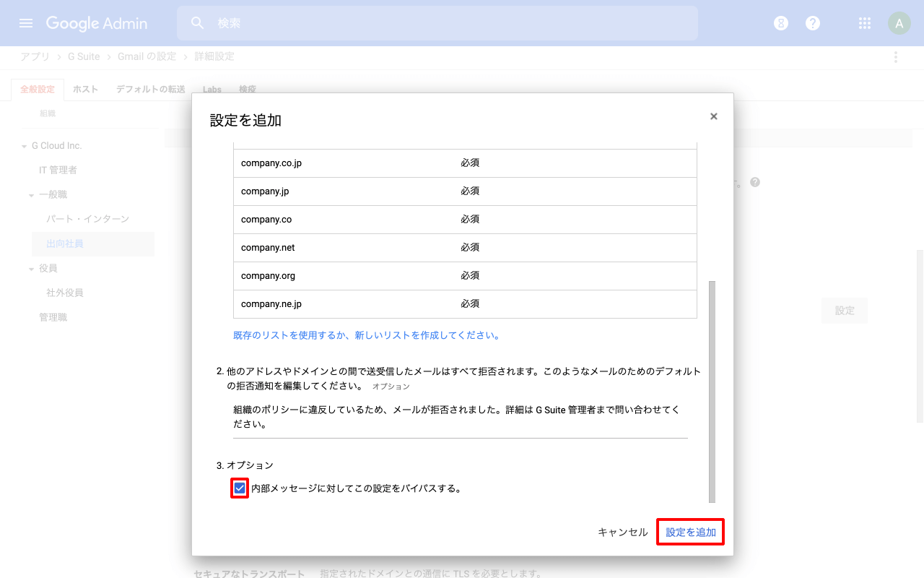This screenshot has height=578, width=924.
Task: Switch to the Labs tab
Action: 212,90
